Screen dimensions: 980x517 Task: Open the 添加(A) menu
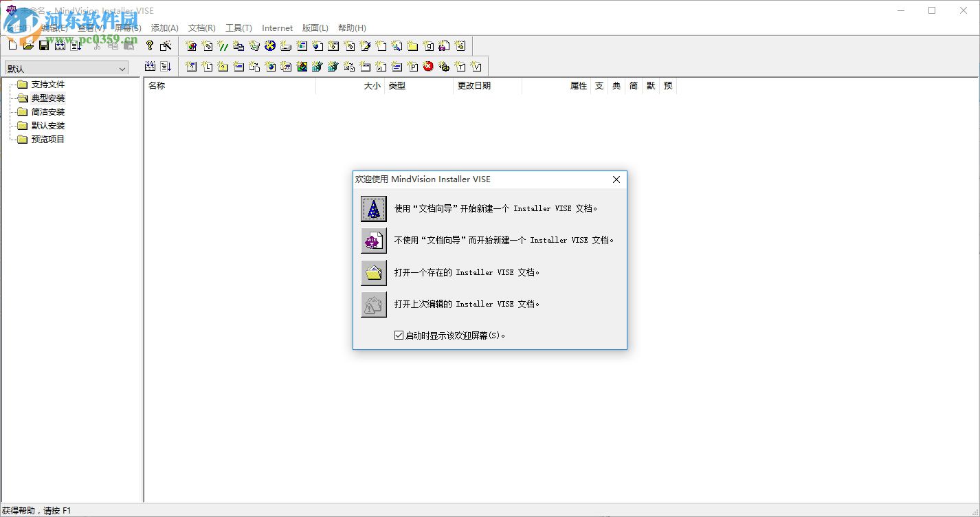(x=164, y=28)
